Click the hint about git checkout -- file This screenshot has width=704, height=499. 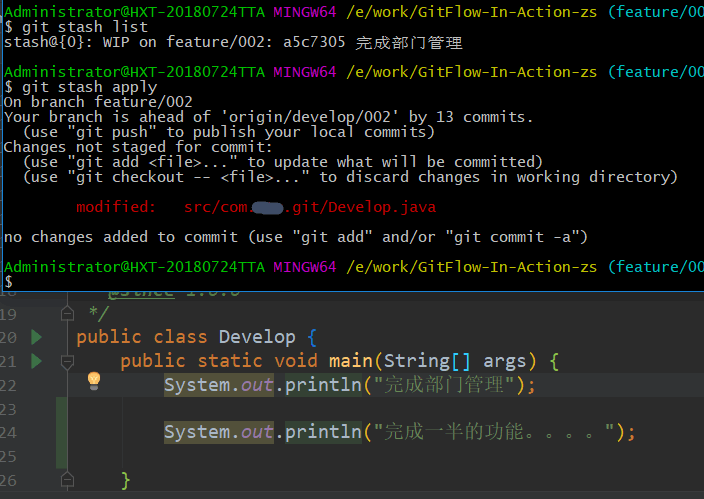point(350,177)
